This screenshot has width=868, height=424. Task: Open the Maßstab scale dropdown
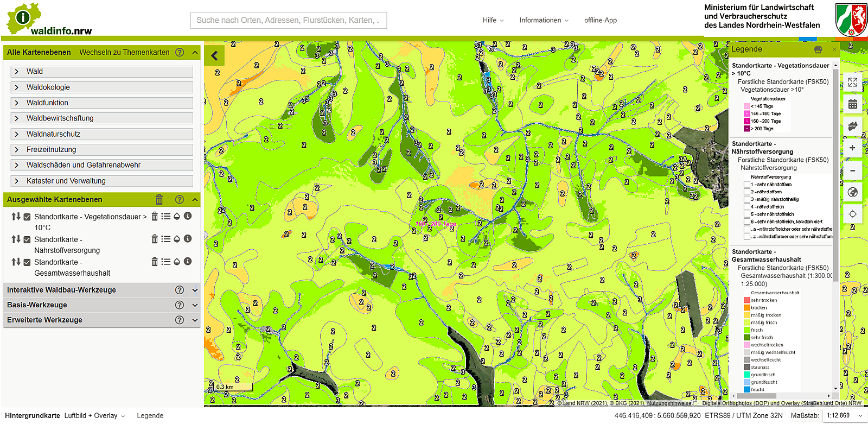click(845, 415)
